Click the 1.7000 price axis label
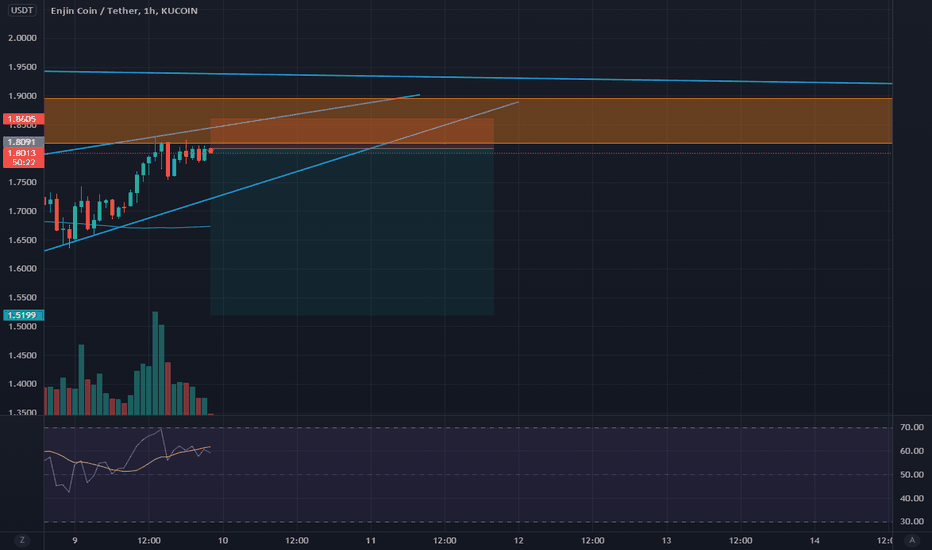The height and width of the screenshot is (550, 932). (22, 211)
